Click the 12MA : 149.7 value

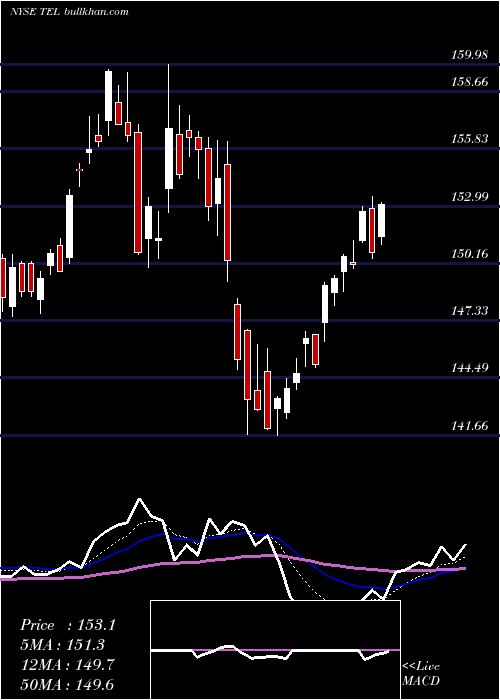(x=68, y=664)
